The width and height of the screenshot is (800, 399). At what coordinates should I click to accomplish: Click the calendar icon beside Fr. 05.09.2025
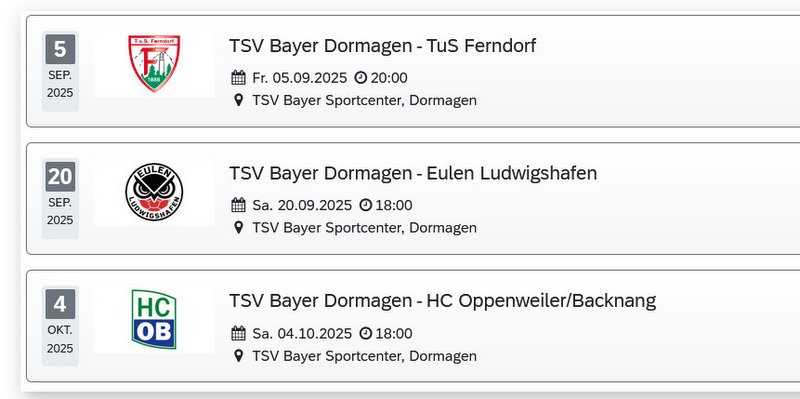pos(238,78)
